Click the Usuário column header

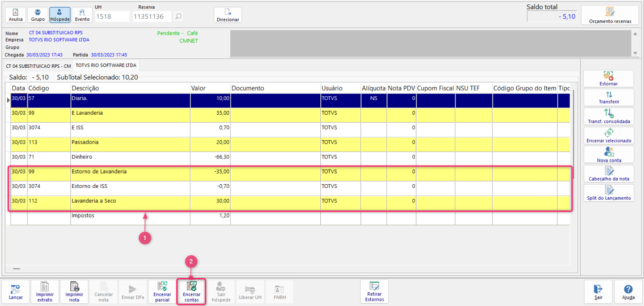pos(340,88)
